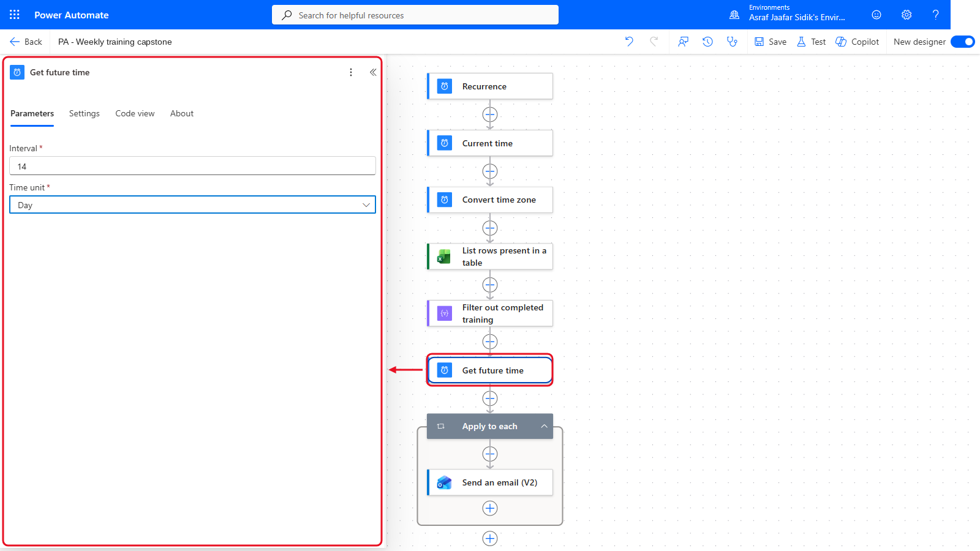The image size is (980, 551).
Task: Click the Test button
Action: tap(811, 42)
